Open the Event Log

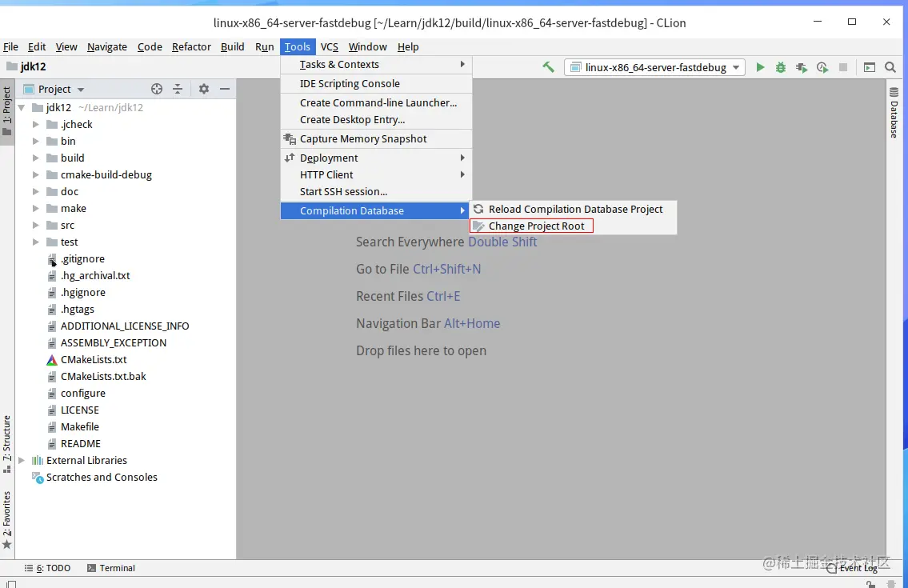click(x=853, y=568)
